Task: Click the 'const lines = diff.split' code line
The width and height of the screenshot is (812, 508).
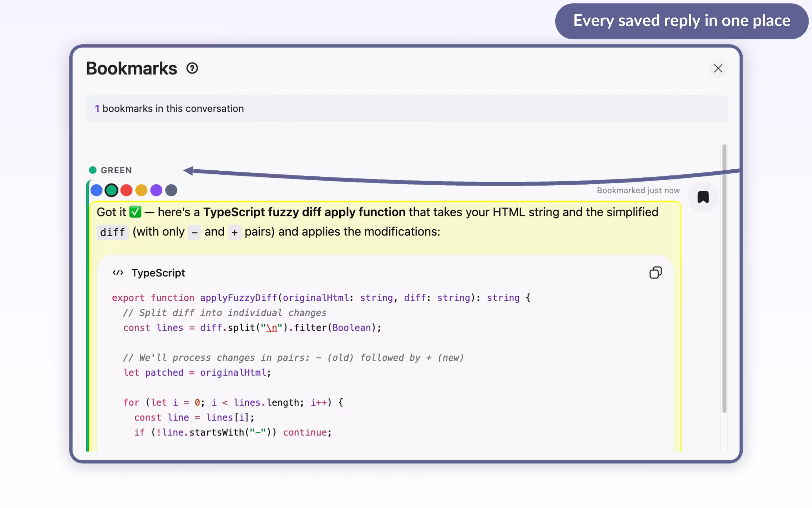Action: 252,327
